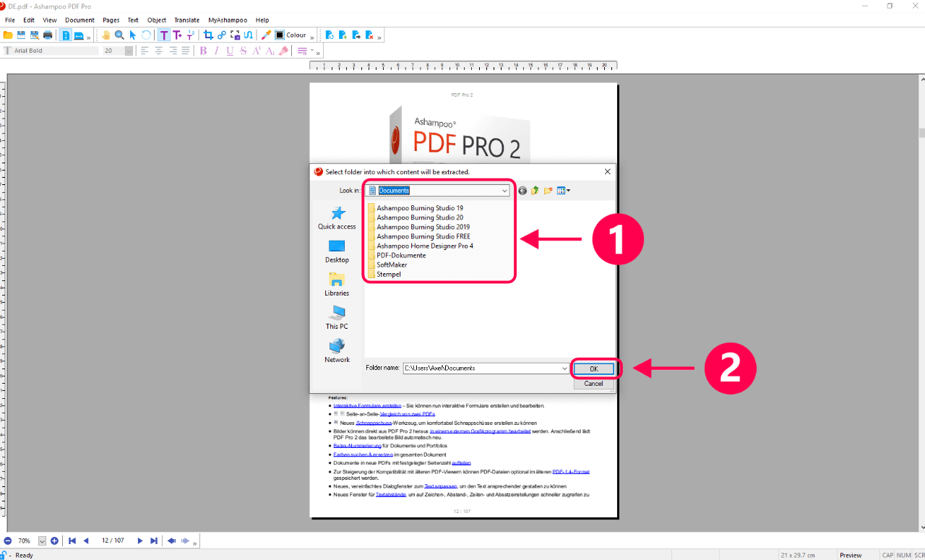The image size is (925, 560).
Task: Toggle Underline formatting
Action: point(230,51)
